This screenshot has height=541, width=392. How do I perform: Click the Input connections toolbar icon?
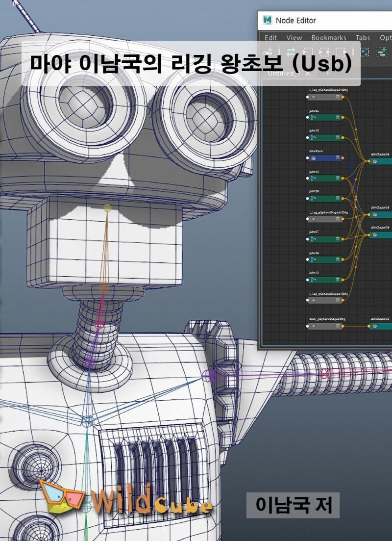click(x=307, y=52)
